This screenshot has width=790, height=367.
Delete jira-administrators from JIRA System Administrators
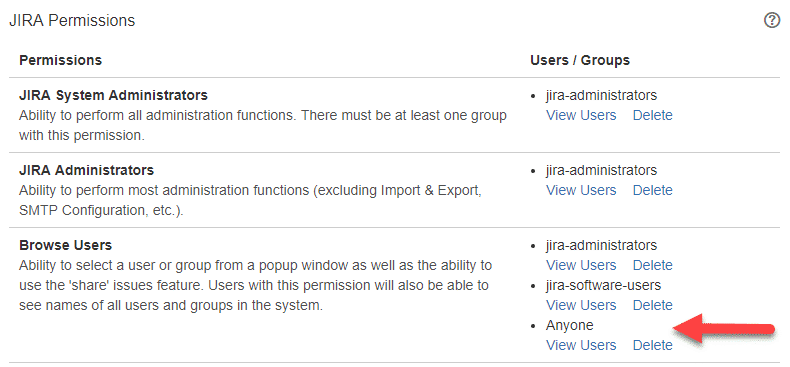pos(652,115)
